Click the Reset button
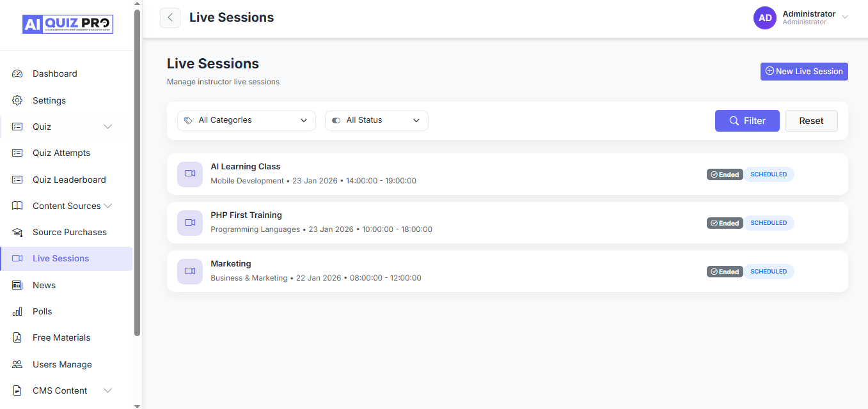This screenshot has width=868, height=409. point(811,121)
